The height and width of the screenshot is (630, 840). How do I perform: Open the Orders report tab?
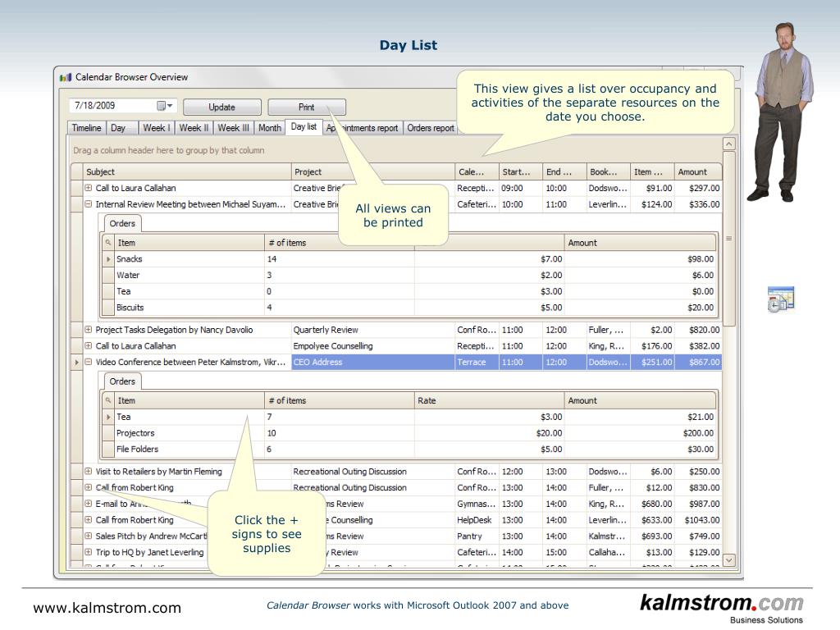tap(431, 128)
